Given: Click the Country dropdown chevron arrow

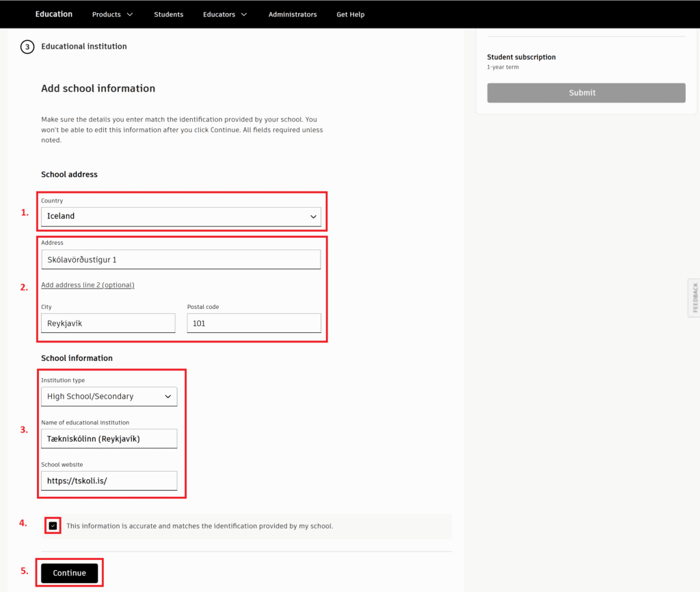Looking at the screenshot, I should 313,217.
